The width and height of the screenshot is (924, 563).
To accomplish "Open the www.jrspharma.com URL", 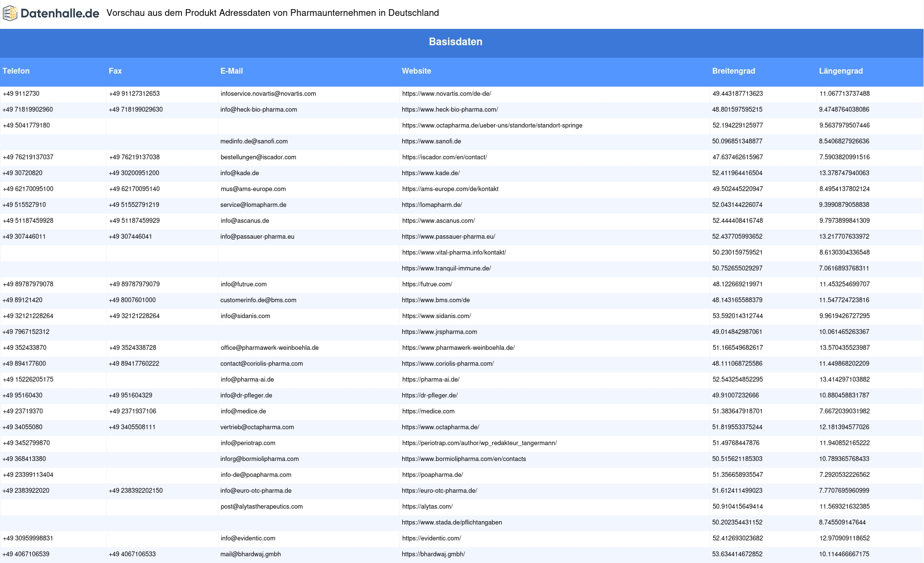I will 439,332.
